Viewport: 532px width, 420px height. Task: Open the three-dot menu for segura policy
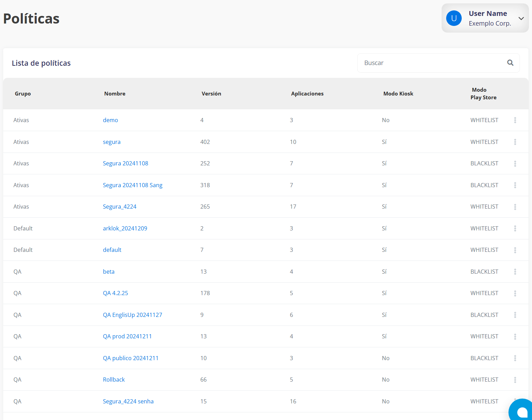(x=515, y=142)
